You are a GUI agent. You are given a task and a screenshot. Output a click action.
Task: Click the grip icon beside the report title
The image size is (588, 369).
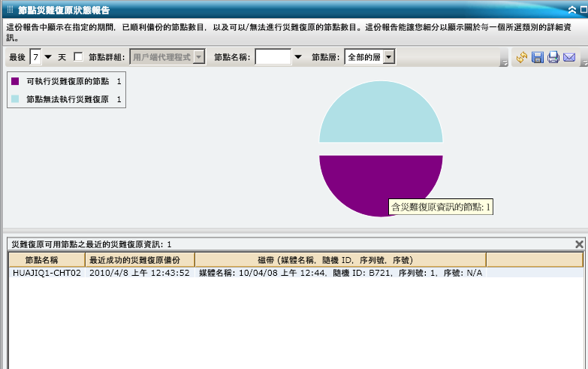pyautogui.click(x=10, y=10)
